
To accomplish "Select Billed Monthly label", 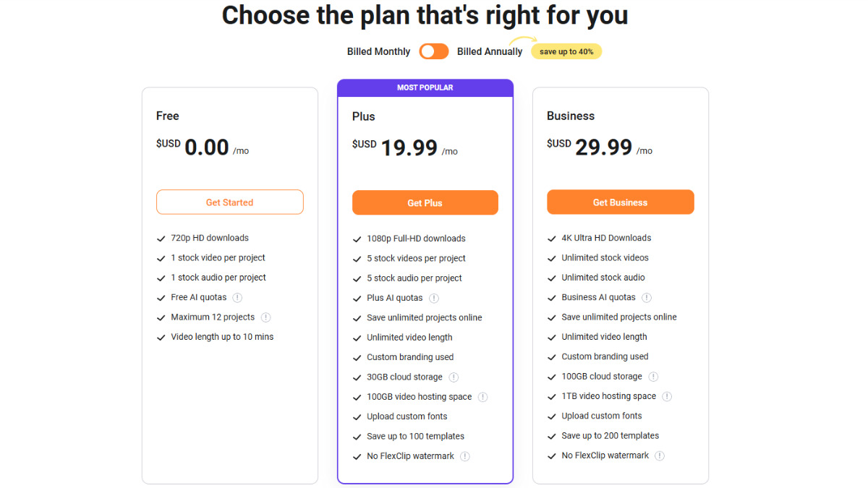I will 378,51.
